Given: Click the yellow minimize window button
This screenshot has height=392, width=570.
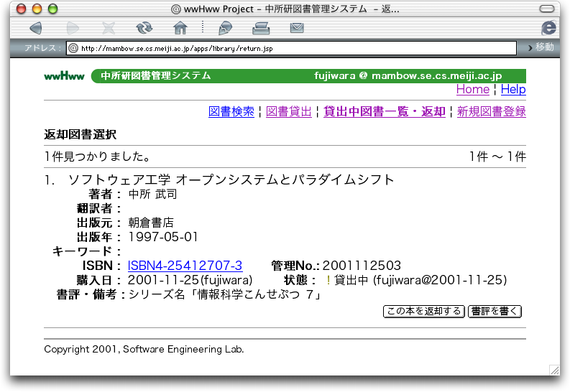Looking at the screenshot, I should (x=37, y=9).
